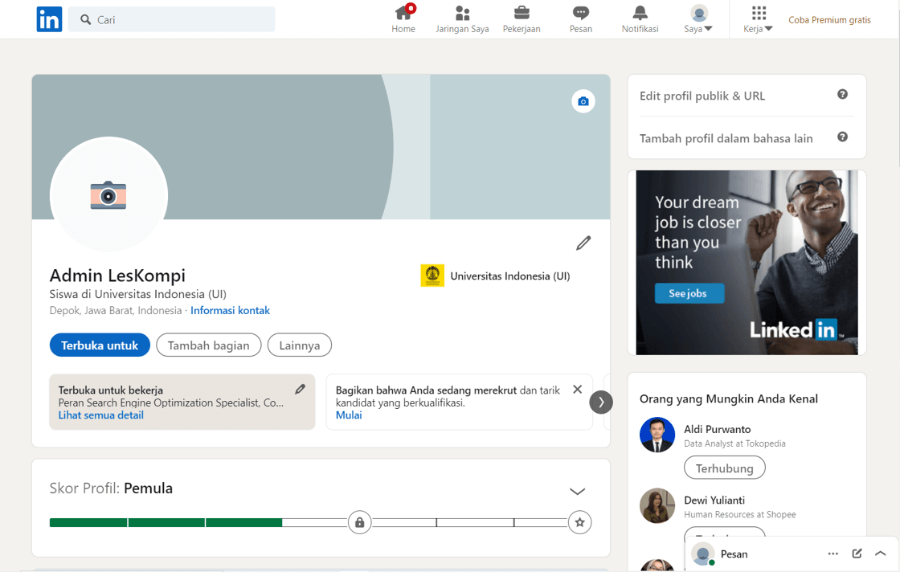900x572 pixels.
Task: Open Lihat semua detail link
Action: [x=101, y=415]
